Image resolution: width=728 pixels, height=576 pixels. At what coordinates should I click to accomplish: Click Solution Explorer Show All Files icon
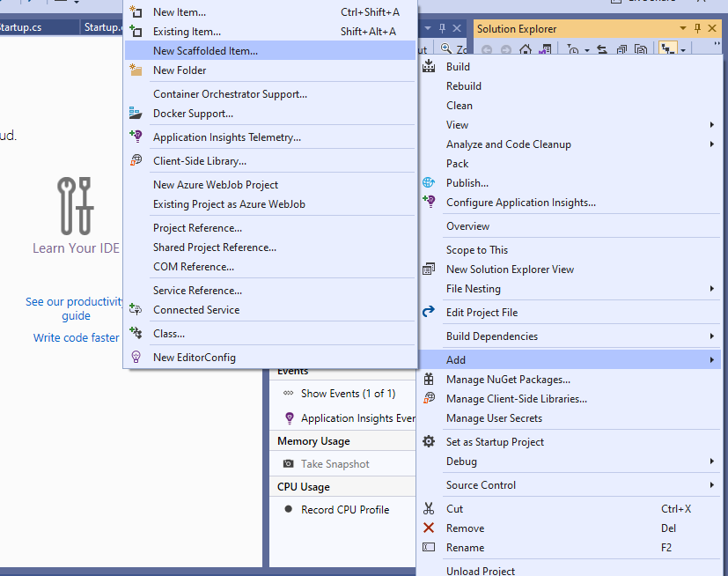coord(641,48)
